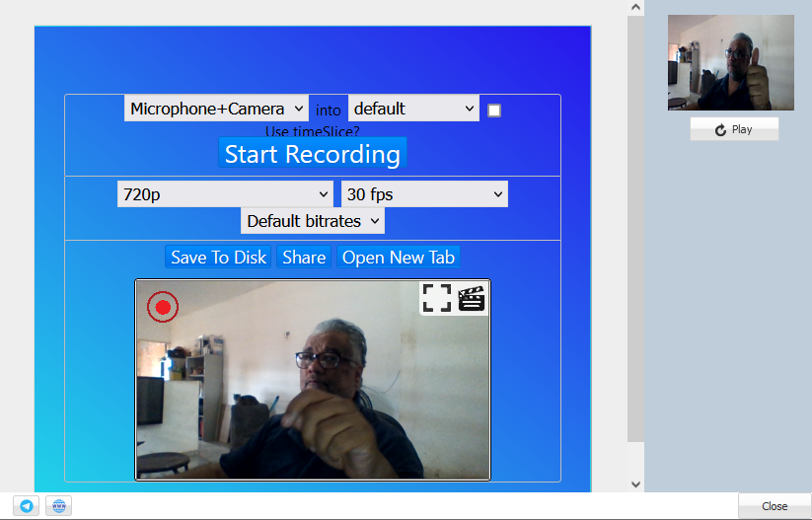Screen dimensions: 812x520
Task: Click Start Recording button
Action: [x=312, y=153]
